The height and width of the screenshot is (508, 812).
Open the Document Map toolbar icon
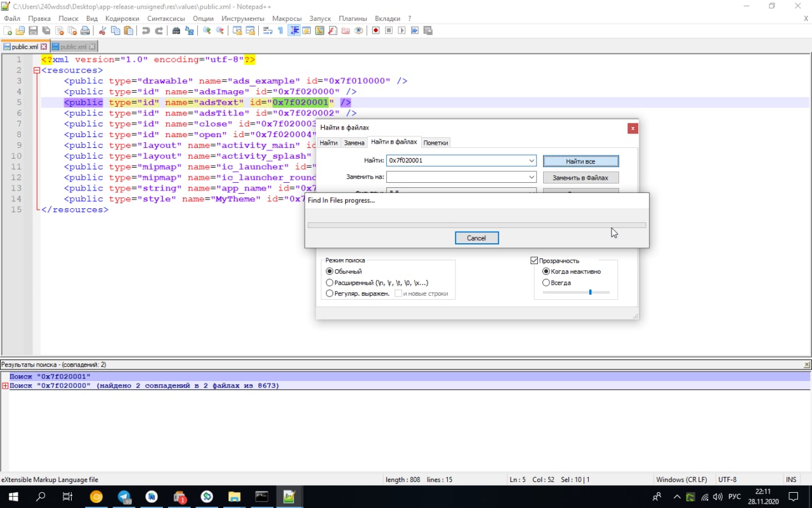tap(320, 30)
